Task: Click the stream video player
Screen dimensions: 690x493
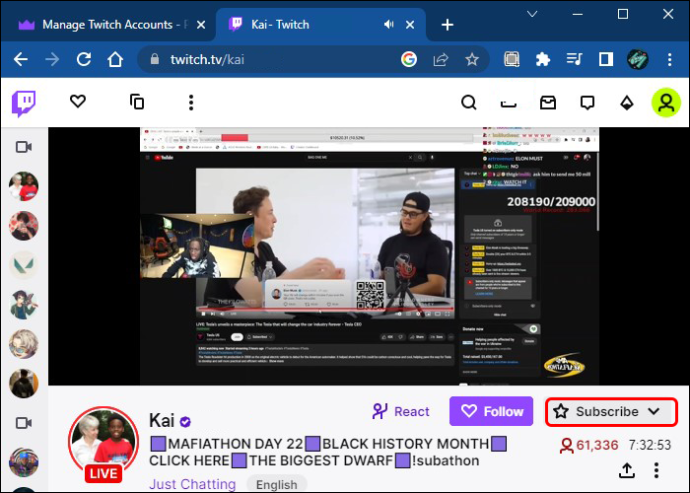Action: click(369, 256)
